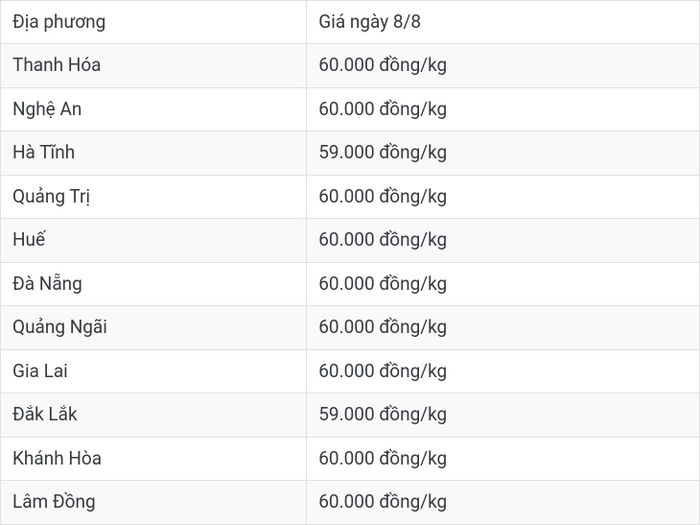Click the Hà Tĩnh price 59.000 đồng/kg

(x=383, y=153)
